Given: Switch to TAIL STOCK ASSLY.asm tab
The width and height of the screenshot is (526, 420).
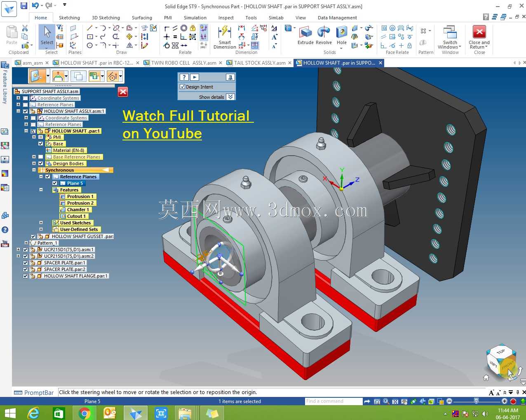Looking at the screenshot, I should [260, 63].
